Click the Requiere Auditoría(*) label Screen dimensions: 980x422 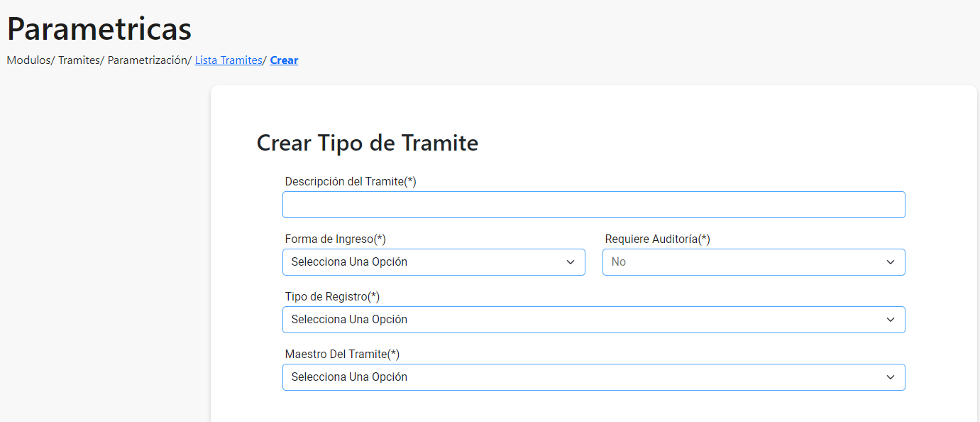[x=657, y=239]
